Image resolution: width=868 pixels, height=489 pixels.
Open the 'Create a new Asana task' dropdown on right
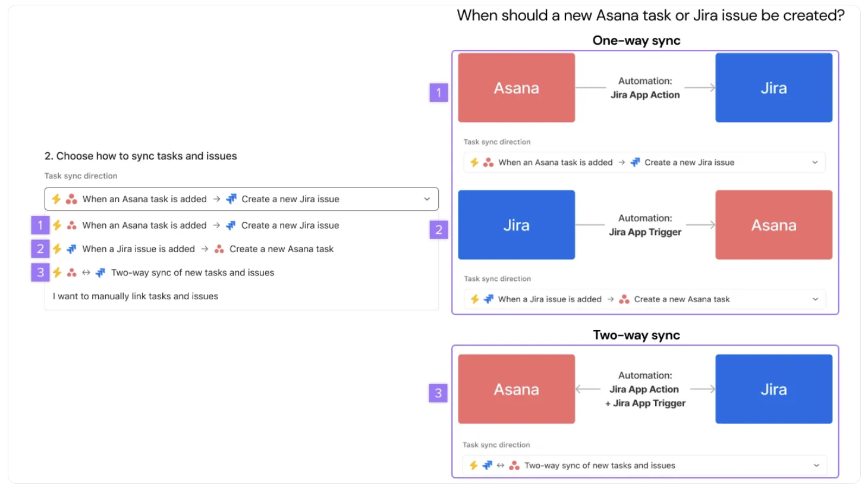815,299
